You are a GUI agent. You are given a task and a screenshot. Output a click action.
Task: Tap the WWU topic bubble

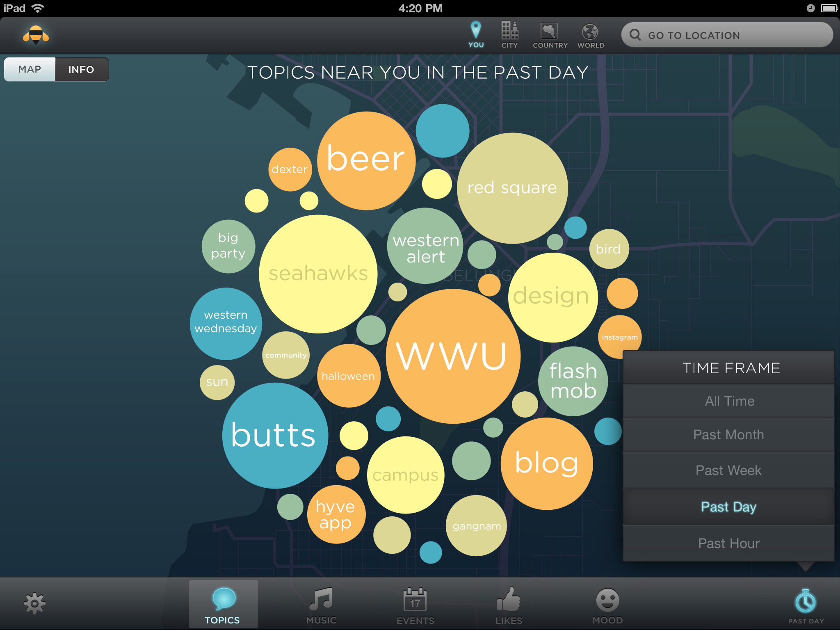coord(453,356)
